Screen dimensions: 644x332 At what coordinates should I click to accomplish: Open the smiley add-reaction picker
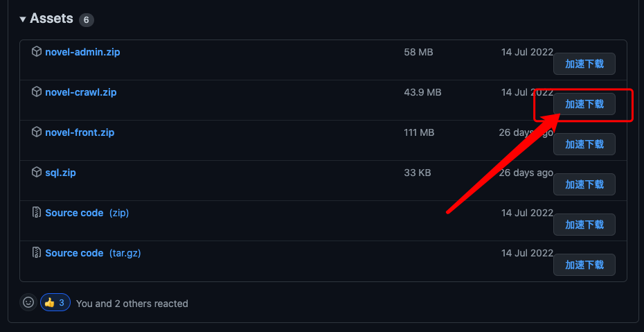pos(28,303)
